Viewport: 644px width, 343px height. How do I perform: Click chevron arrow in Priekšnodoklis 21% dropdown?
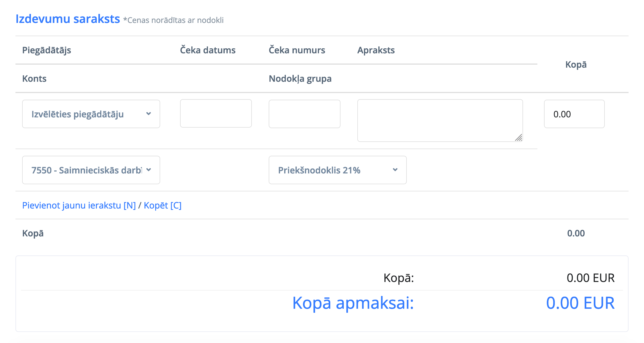(x=395, y=170)
